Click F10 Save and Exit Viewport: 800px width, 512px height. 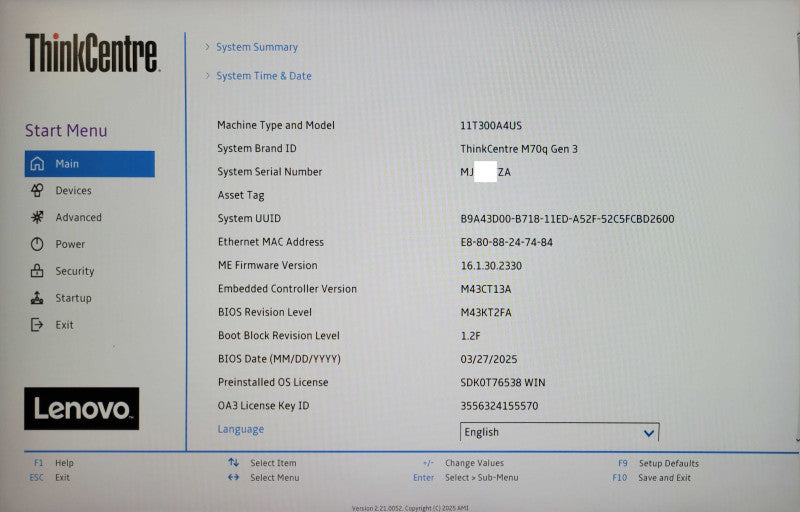tap(652, 478)
